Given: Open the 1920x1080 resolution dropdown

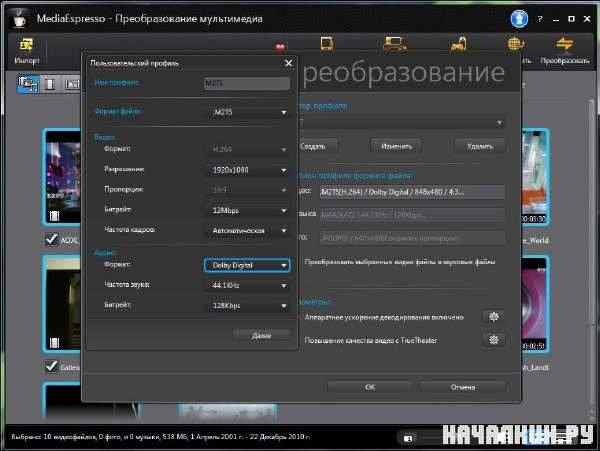Looking at the screenshot, I should point(248,170).
